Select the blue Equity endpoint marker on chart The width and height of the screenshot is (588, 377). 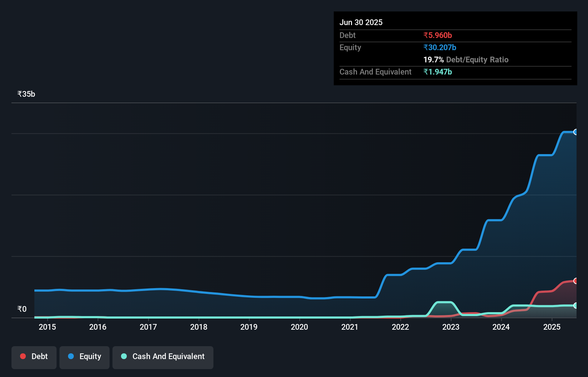coord(576,132)
